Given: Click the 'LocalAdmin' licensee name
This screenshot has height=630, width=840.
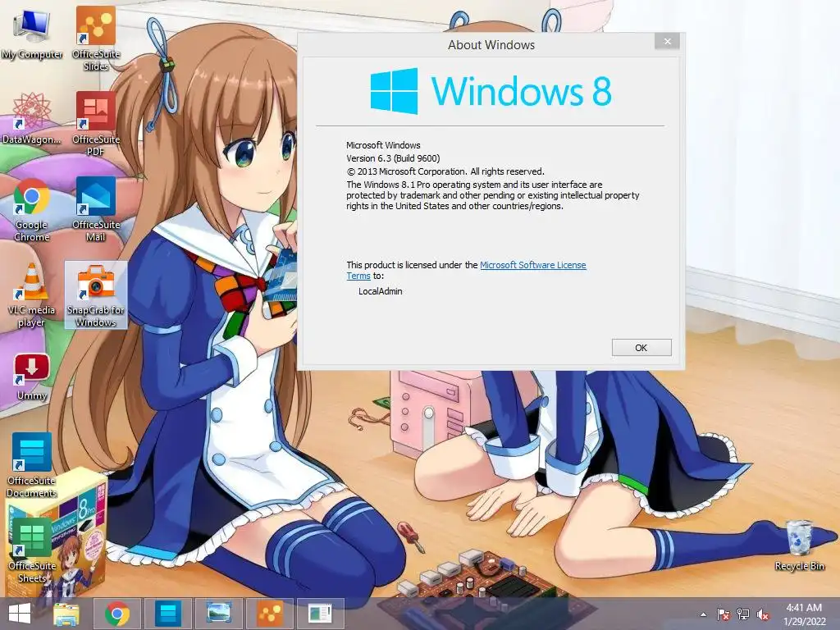Looking at the screenshot, I should 381,291.
